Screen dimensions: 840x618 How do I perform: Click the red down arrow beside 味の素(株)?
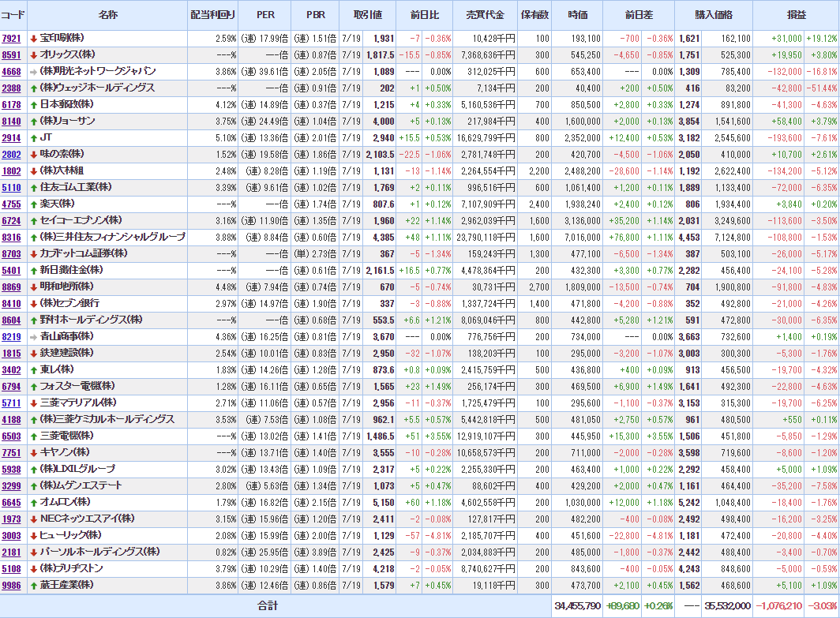tap(33, 155)
